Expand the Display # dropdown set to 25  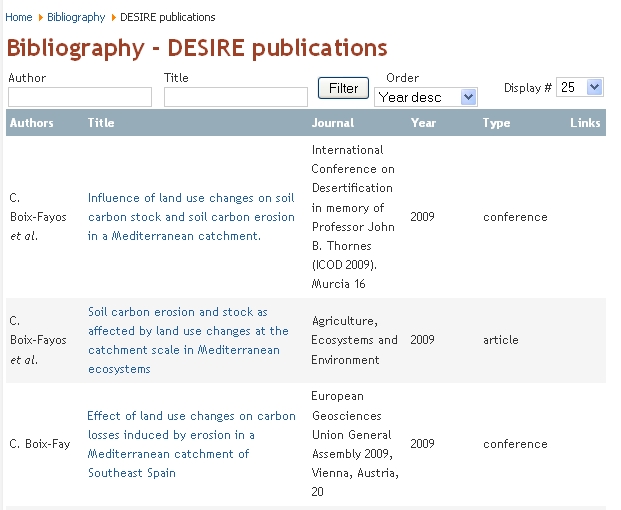(580, 87)
